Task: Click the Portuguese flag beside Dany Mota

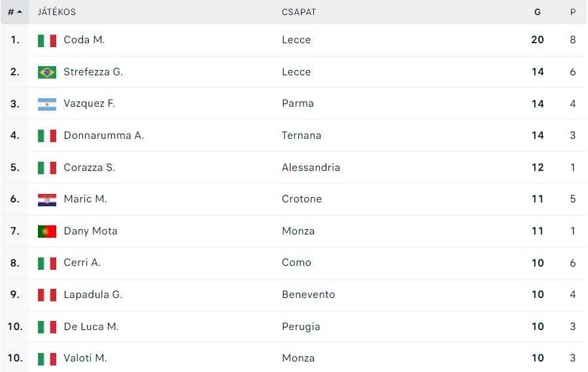Action: 47,231
